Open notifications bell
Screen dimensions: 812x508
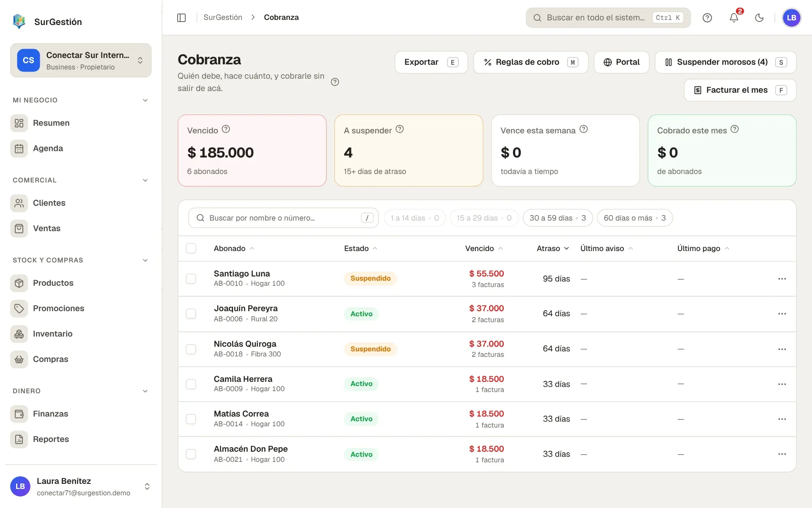[734, 17]
